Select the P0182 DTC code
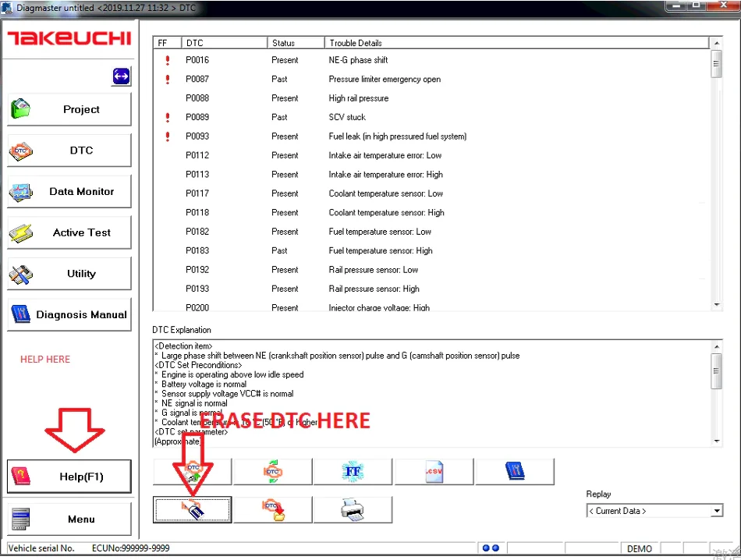741x560 pixels. pos(197,232)
